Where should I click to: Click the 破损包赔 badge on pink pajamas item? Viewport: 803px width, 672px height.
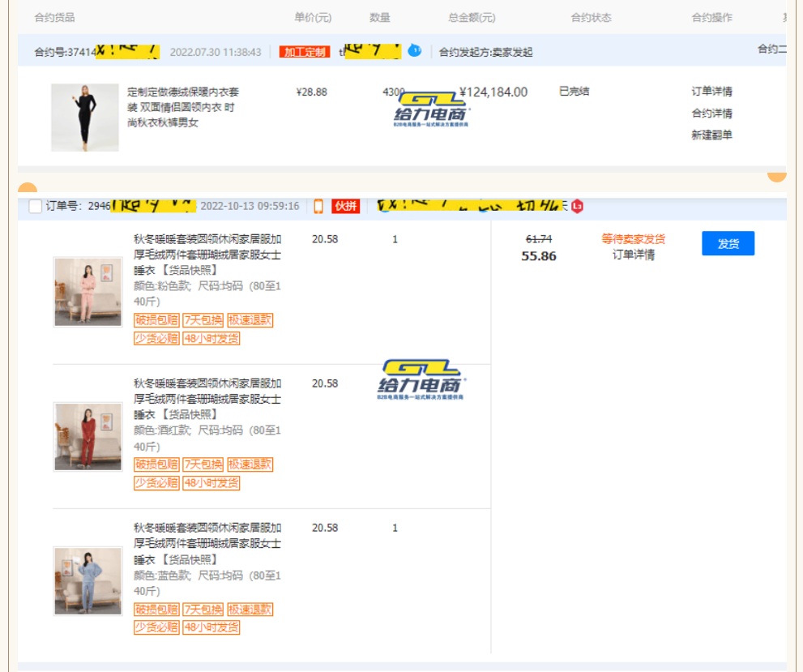pos(156,320)
